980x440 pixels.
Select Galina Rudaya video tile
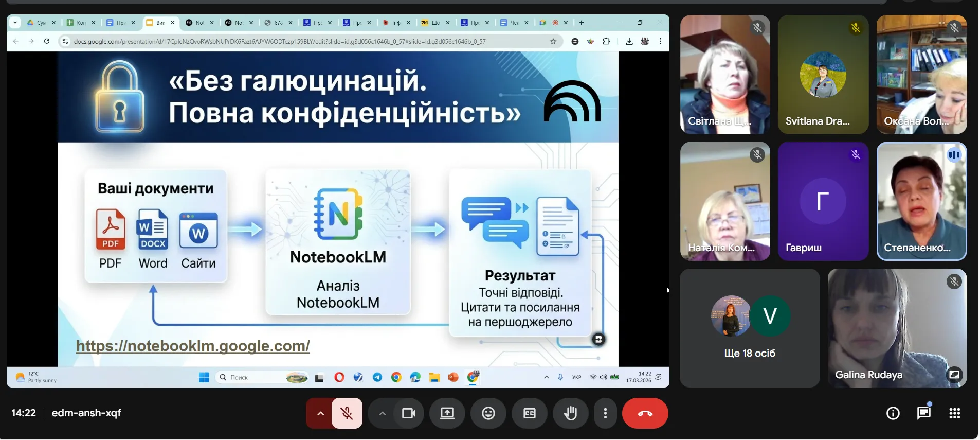897,328
